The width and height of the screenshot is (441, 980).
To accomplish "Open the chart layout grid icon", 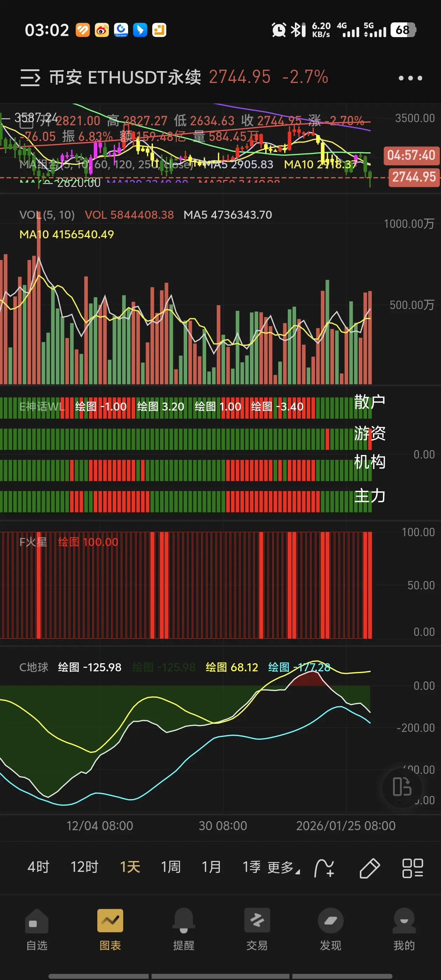I will coord(412,868).
